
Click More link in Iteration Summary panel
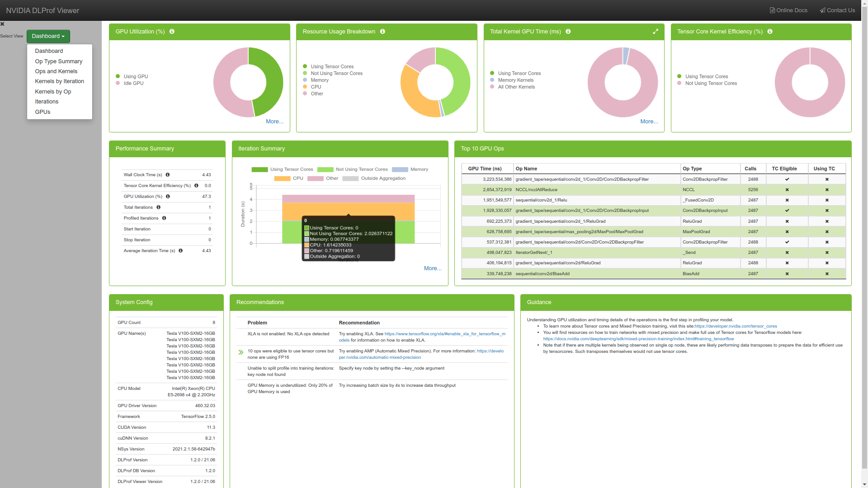433,268
